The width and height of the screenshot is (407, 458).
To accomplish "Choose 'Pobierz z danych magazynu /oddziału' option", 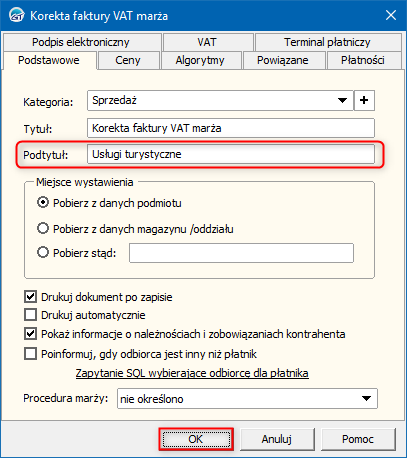I will pos(43,229).
